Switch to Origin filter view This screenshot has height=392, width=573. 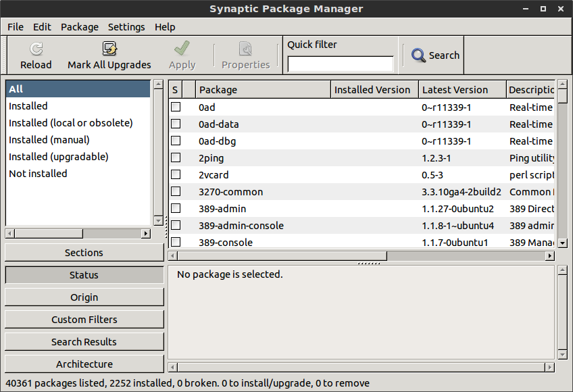(84, 297)
